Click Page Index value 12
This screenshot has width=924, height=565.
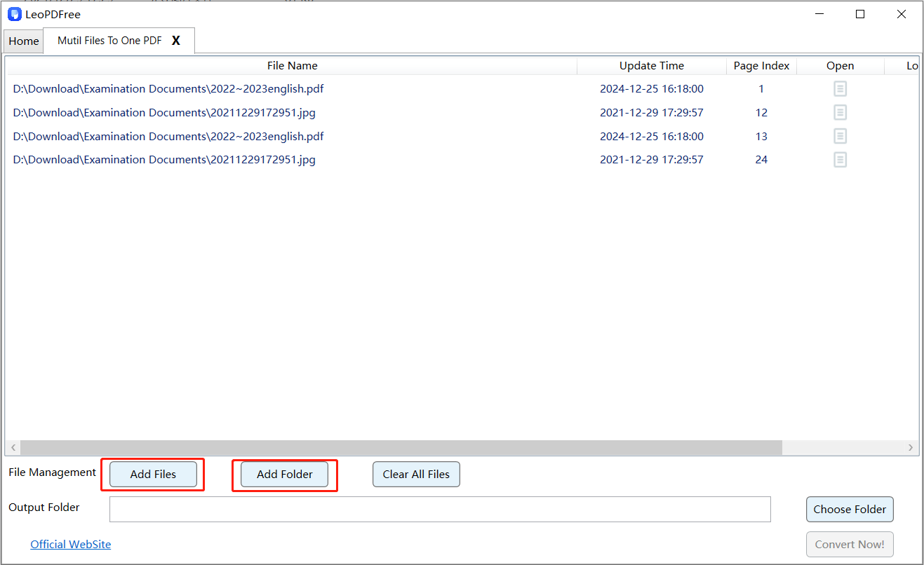[x=761, y=113]
